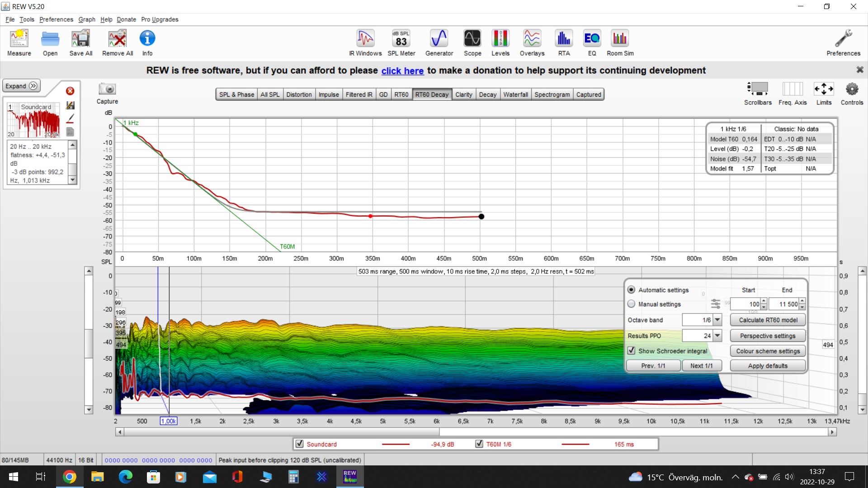This screenshot has height=488, width=868.
Task: Select Manual settings radio button
Action: (x=631, y=304)
